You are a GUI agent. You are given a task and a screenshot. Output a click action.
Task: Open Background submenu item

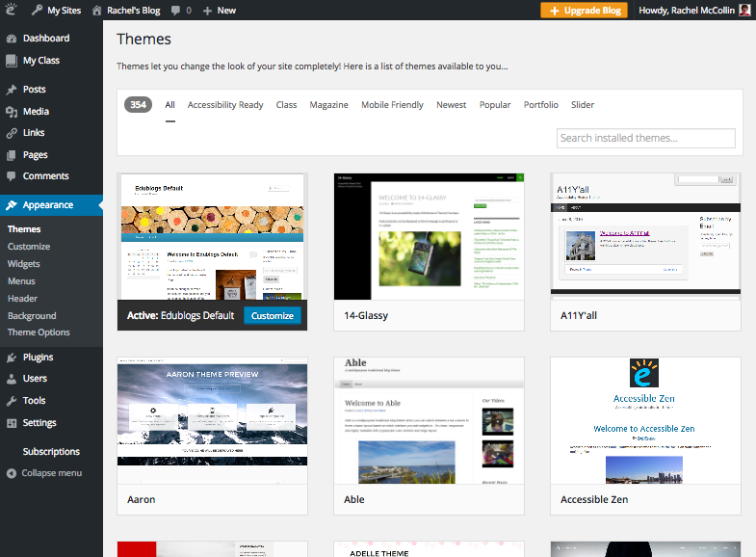point(32,316)
